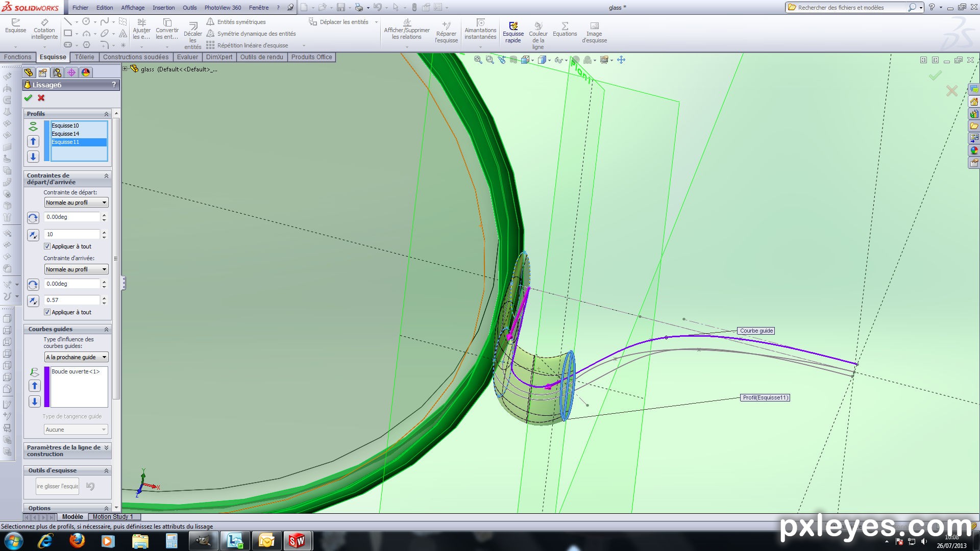Open Contrainte d'arrivée dropdown

[76, 269]
